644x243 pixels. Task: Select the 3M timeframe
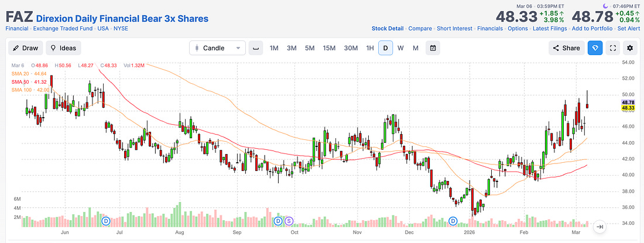click(x=292, y=48)
